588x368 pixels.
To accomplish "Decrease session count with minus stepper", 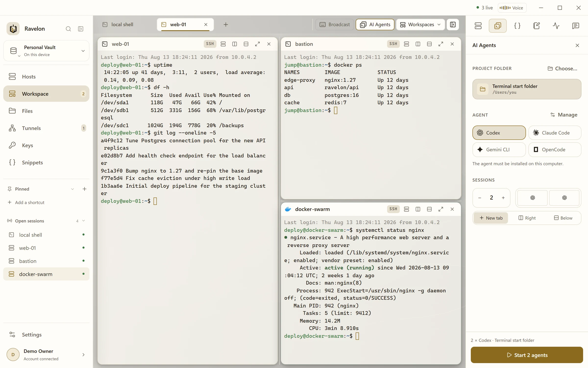I will pos(480,198).
